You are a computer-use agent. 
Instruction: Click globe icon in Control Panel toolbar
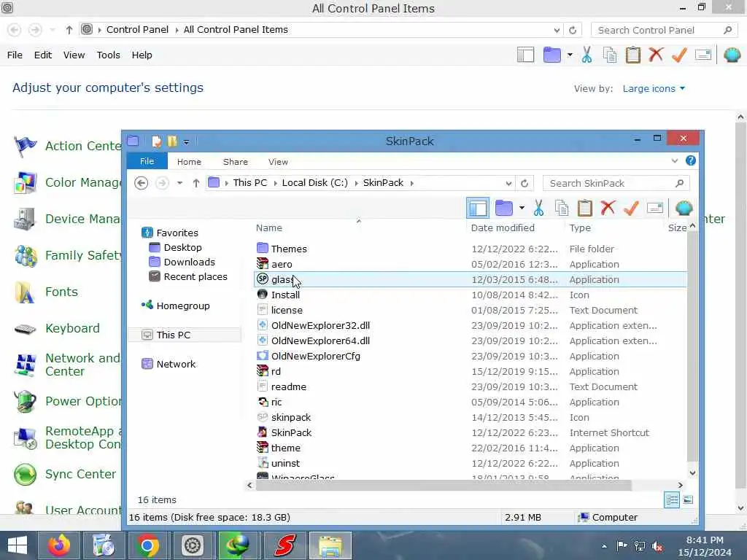click(x=732, y=55)
